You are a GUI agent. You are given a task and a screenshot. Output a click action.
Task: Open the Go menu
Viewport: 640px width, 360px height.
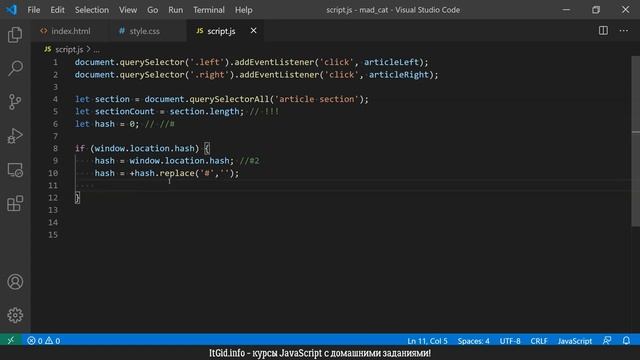click(x=152, y=10)
